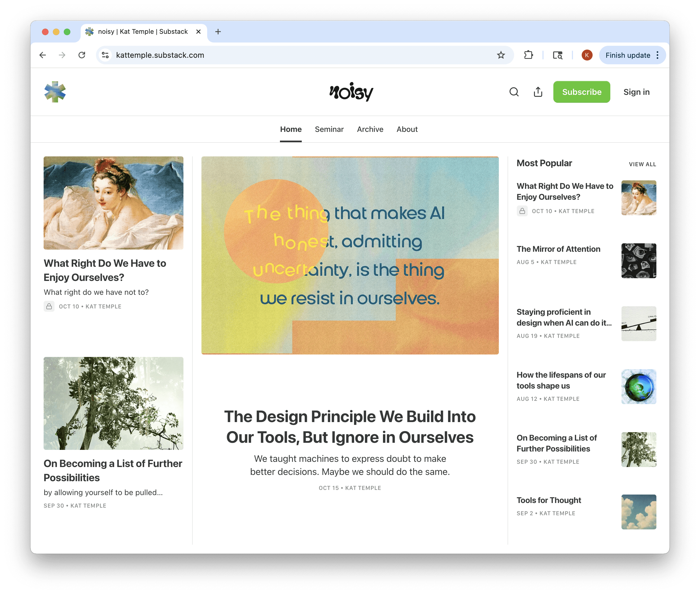Switch to the Seminar tab
The width and height of the screenshot is (700, 594).
point(329,129)
